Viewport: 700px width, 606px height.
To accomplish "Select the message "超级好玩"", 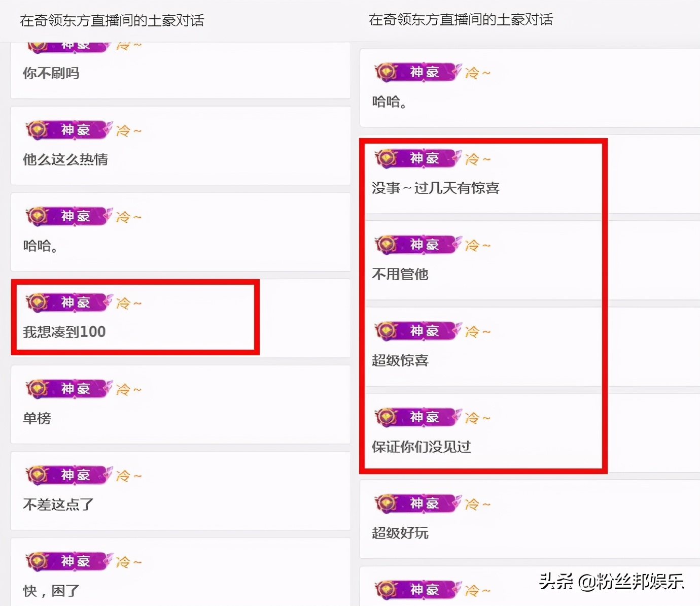I will [400, 533].
